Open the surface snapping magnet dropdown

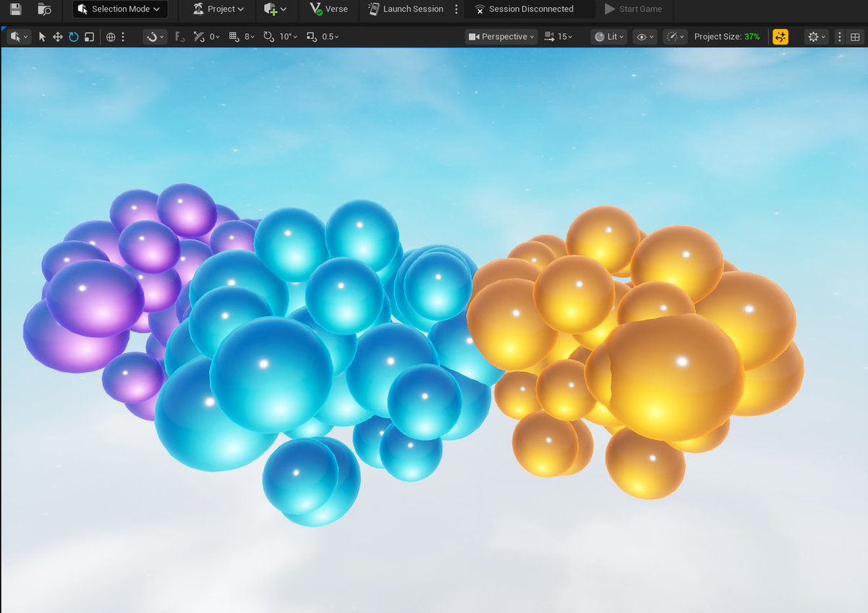point(155,37)
